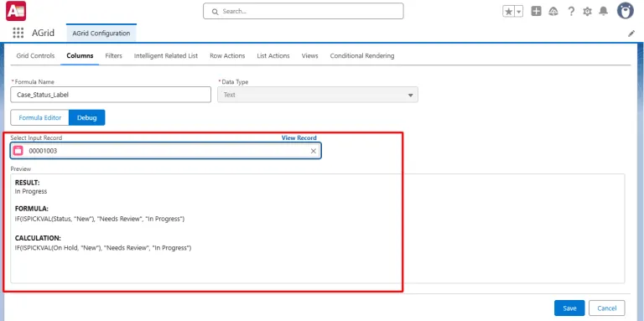Click the CALCULATION text with On Hold

coord(103,248)
